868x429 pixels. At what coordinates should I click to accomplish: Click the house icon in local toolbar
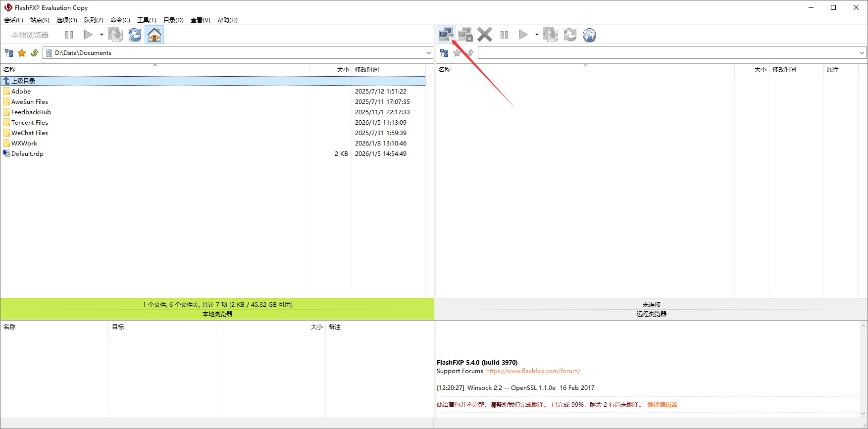pos(154,35)
